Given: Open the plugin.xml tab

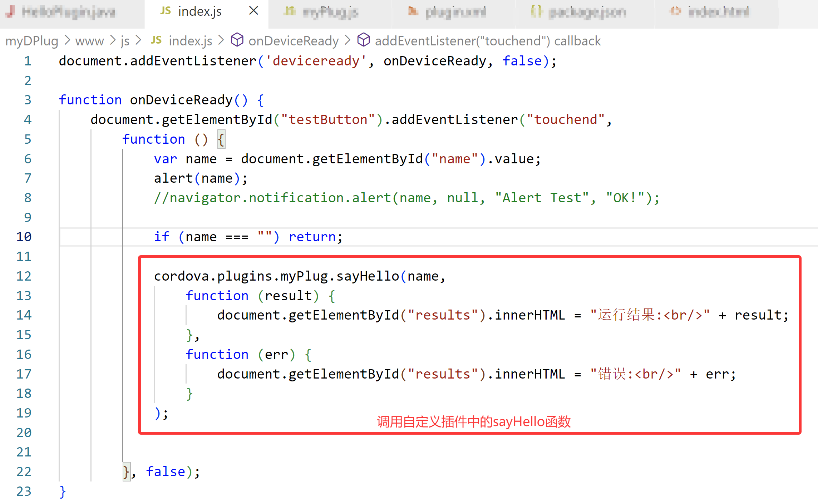Looking at the screenshot, I should coord(455,13).
